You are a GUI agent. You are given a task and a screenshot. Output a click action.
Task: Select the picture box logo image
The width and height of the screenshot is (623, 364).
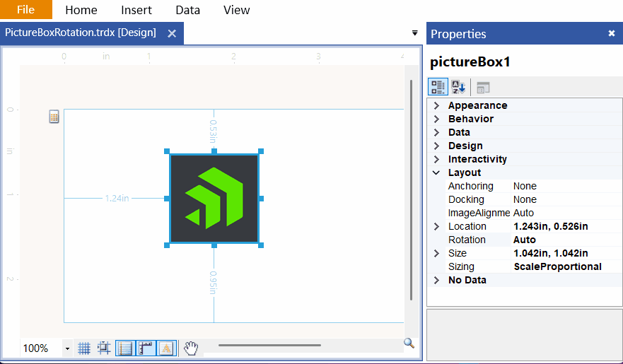tap(214, 199)
